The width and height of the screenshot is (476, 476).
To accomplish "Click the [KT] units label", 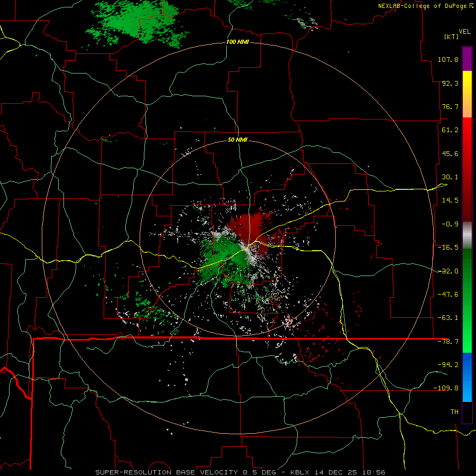I will pos(451,36).
